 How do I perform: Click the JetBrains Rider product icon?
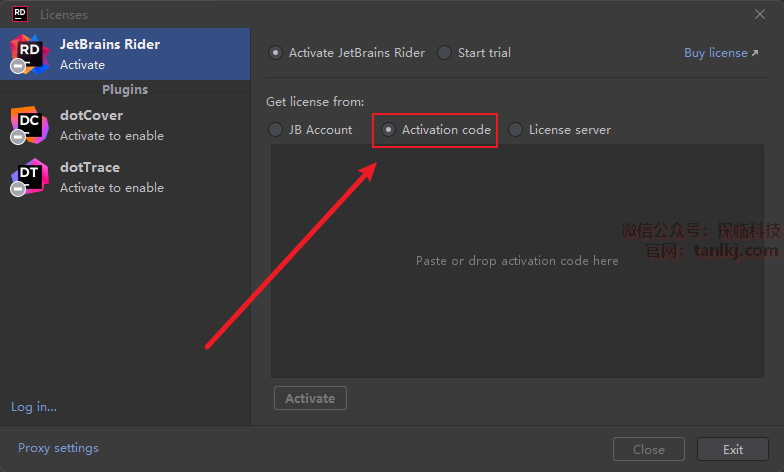pyautogui.click(x=29, y=54)
